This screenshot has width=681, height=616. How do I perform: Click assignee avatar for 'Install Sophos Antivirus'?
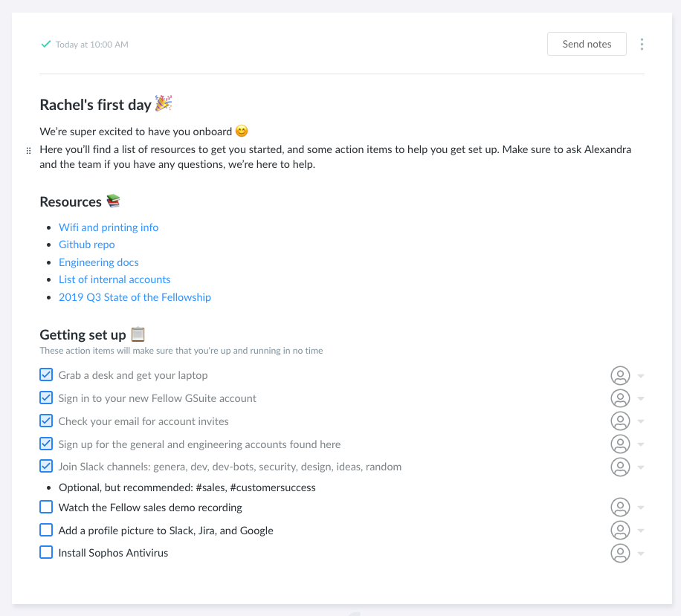point(620,553)
